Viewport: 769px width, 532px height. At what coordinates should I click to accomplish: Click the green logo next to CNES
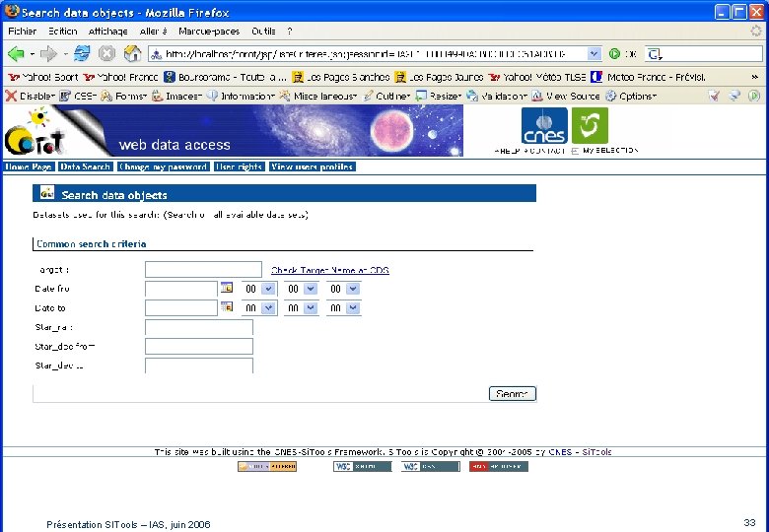coord(590,126)
